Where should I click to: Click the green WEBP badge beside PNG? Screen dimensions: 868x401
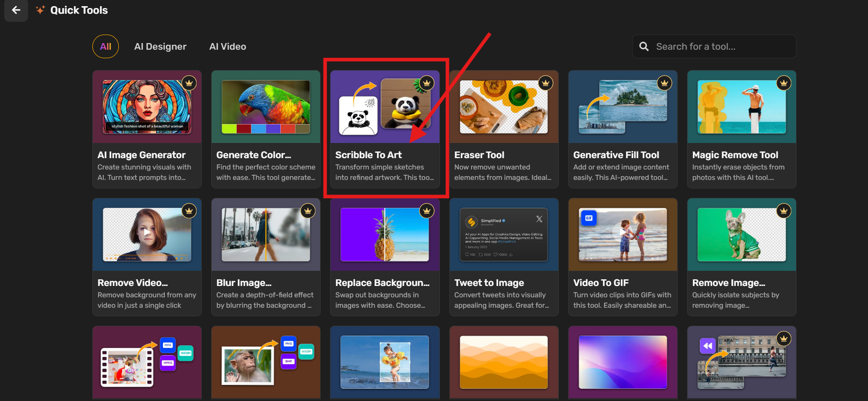[x=306, y=351]
